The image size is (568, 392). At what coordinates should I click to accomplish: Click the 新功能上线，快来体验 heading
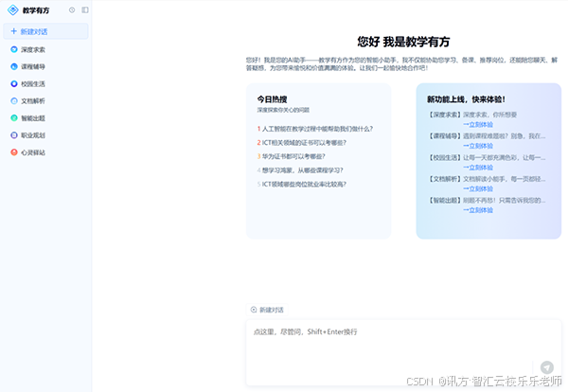[466, 99]
